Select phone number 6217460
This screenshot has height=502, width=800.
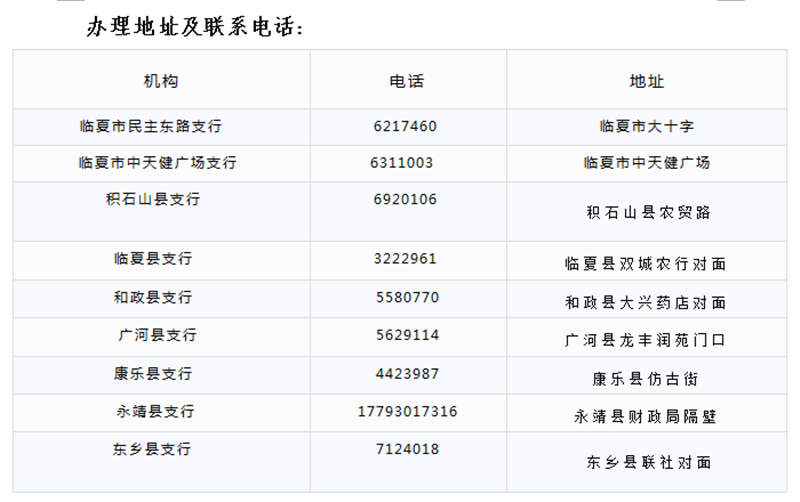point(405,126)
